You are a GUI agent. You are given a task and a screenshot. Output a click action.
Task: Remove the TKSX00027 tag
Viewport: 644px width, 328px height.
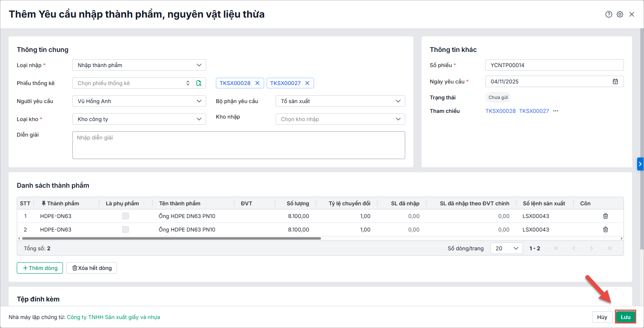pos(307,83)
